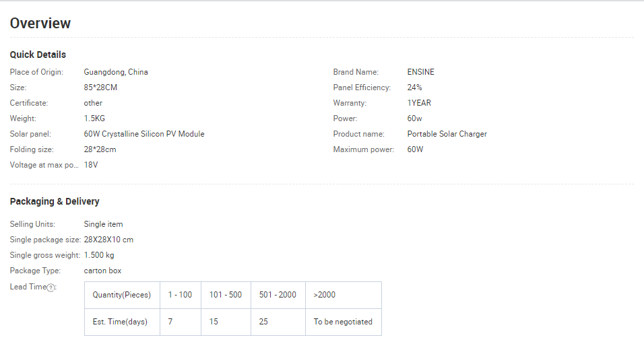Image resolution: width=644 pixels, height=348 pixels.
Task: Click the 'Quantity(Pieces)' table header cell
Action: click(x=122, y=295)
